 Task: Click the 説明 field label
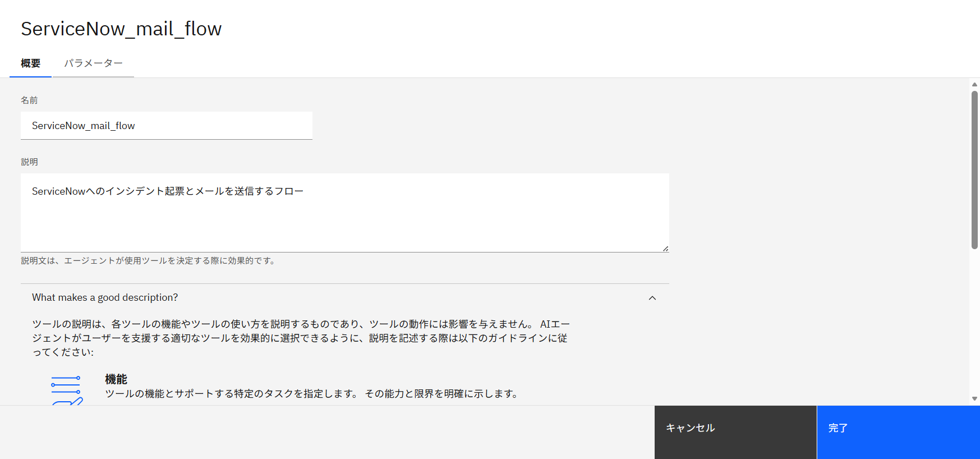coord(29,162)
